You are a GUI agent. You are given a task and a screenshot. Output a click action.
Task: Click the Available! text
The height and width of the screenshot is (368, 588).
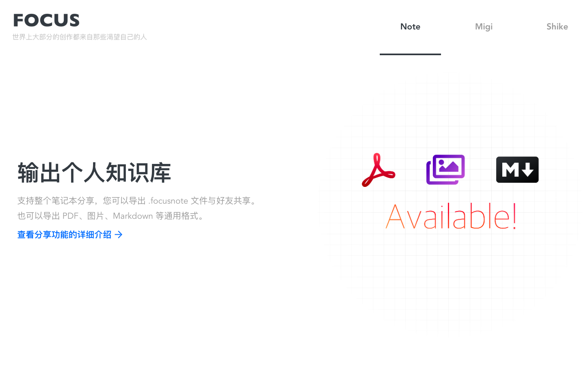450,216
